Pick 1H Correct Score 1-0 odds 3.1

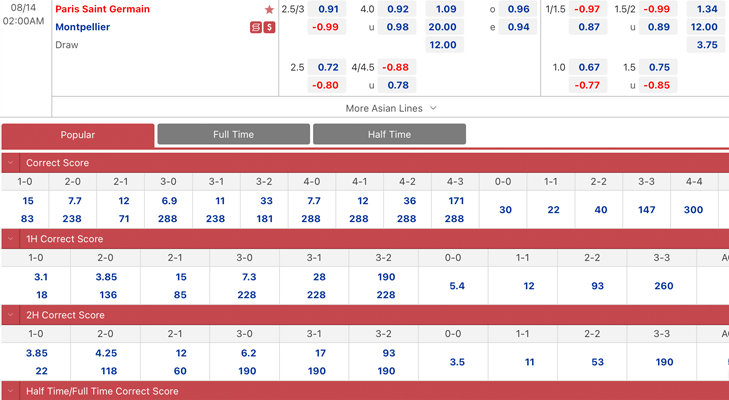(40, 277)
